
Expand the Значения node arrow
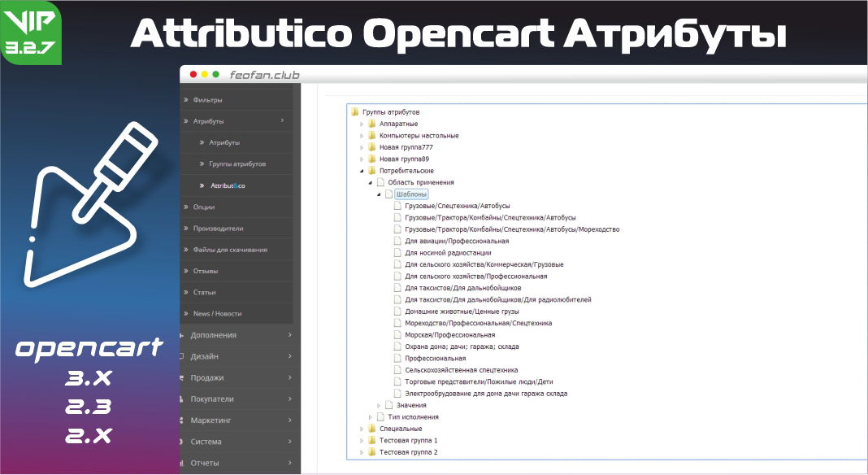click(380, 405)
